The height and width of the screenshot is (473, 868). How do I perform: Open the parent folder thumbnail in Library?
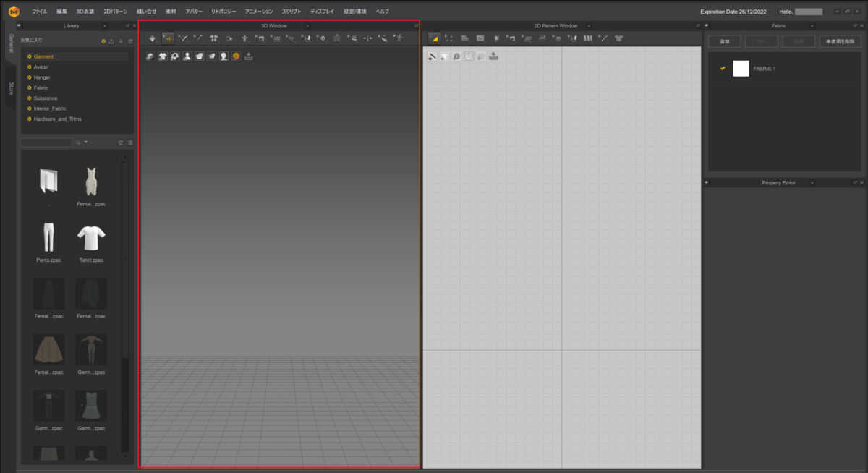pos(48,181)
